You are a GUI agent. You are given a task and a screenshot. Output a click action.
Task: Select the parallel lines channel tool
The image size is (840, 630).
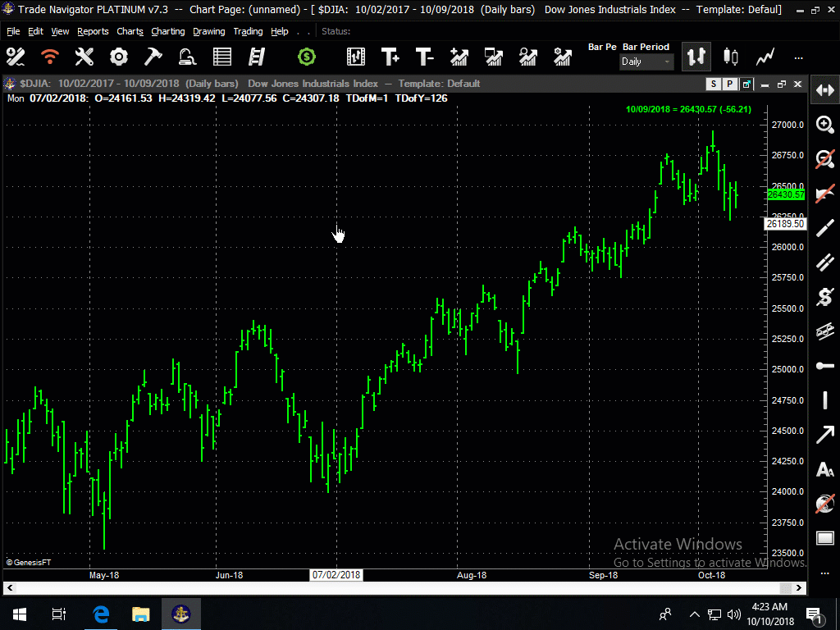point(825,262)
